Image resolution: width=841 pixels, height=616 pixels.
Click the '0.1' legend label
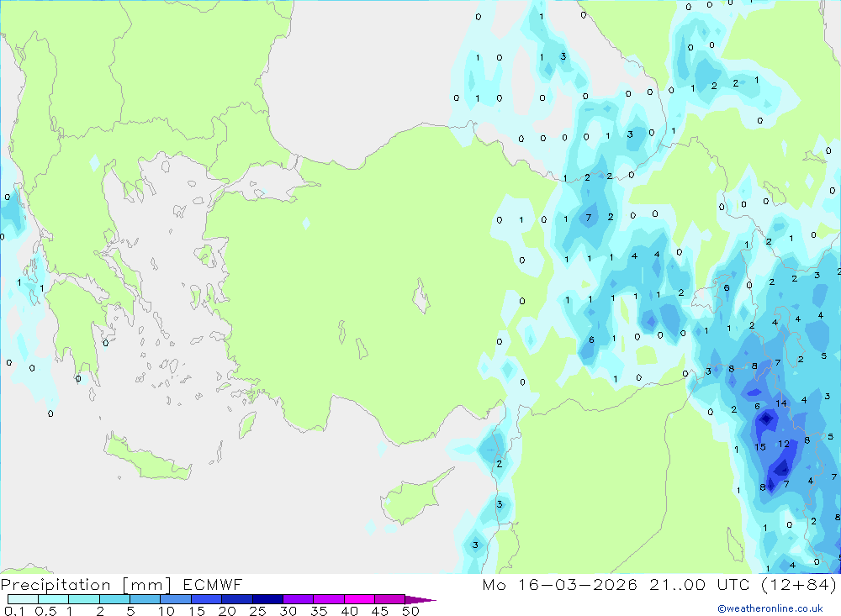coord(14,611)
